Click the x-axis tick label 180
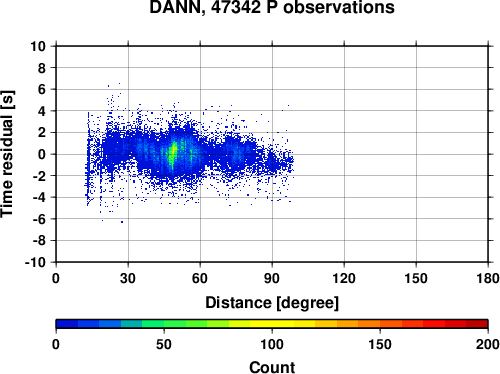This screenshot has height=374, width=500. (x=488, y=278)
